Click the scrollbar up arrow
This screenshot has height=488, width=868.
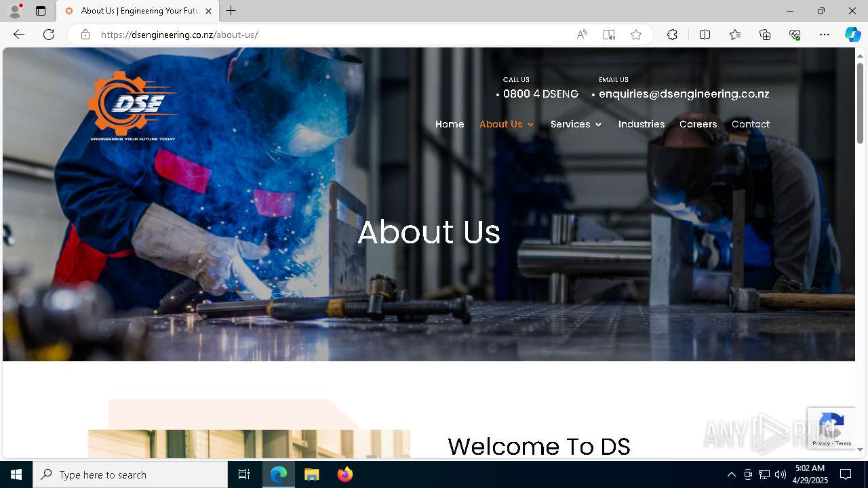pyautogui.click(x=861, y=56)
